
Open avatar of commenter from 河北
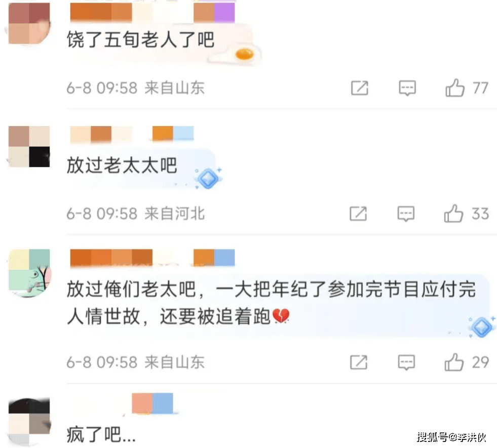click(29, 146)
